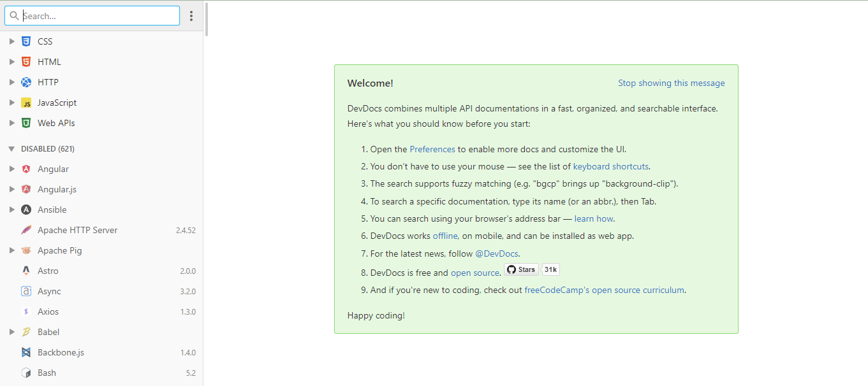Expand the CSS docs tree

point(11,41)
